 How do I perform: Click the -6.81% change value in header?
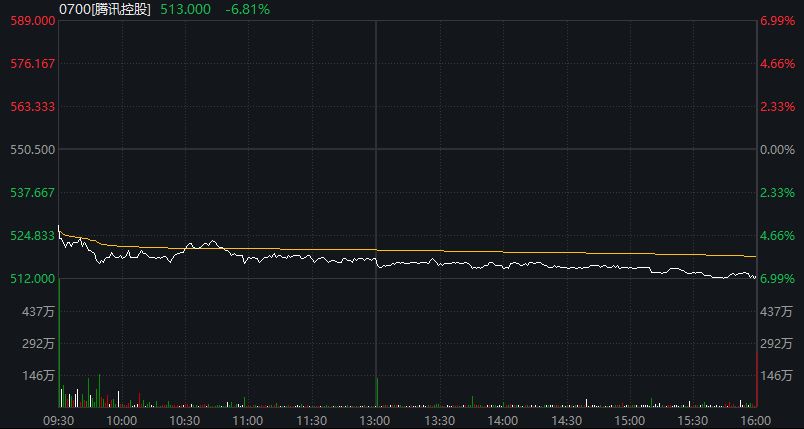pos(248,9)
